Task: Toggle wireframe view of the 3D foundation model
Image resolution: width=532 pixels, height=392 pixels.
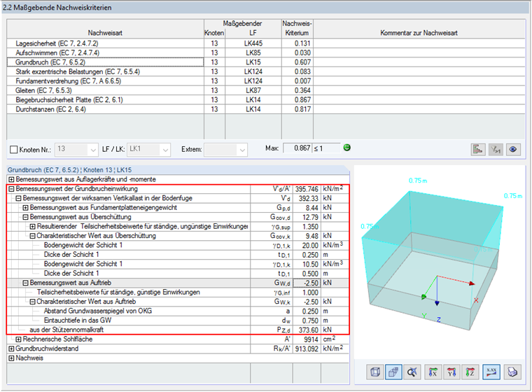Action: (x=375, y=372)
